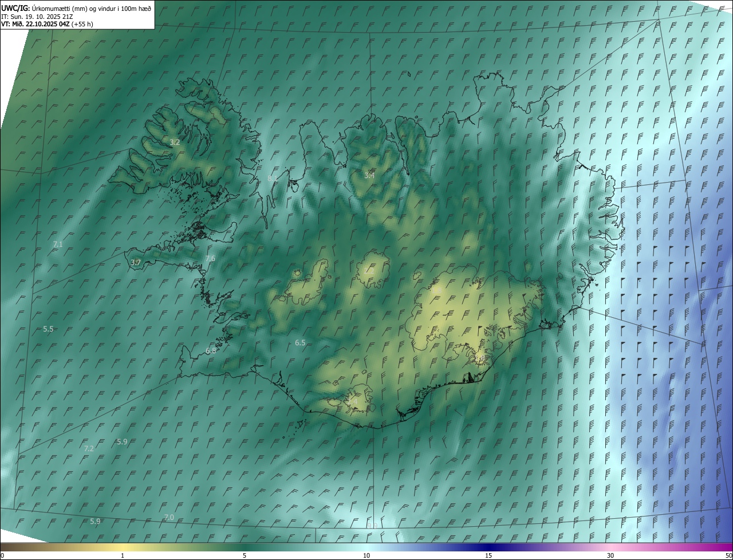
Task: Click the map value label '6.5'
Action: click(300, 343)
